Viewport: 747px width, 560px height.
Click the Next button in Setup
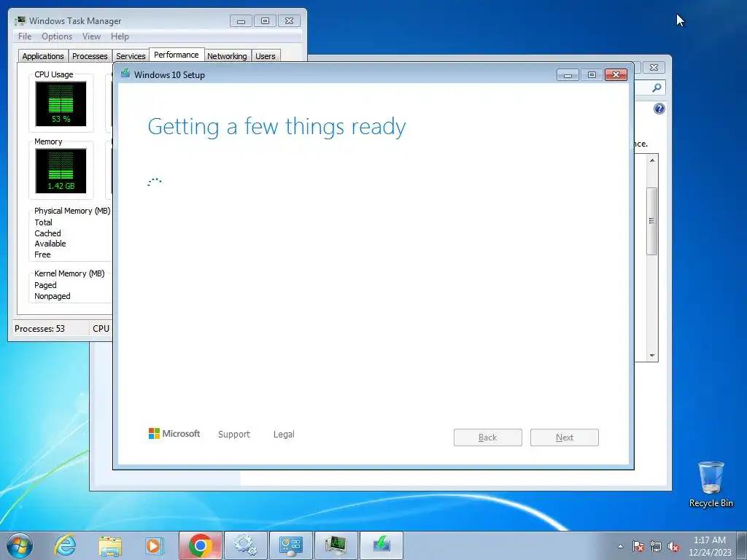[x=565, y=437]
